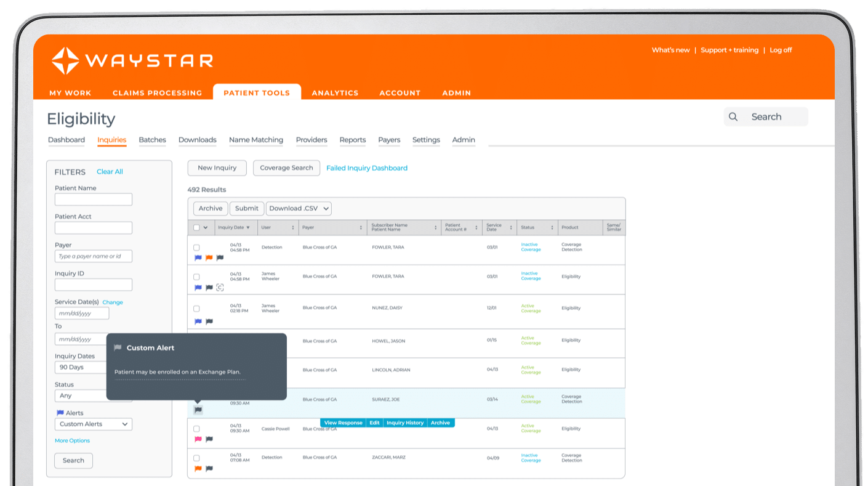
Task: Open the Download .CSV dropdown
Action: coord(299,208)
